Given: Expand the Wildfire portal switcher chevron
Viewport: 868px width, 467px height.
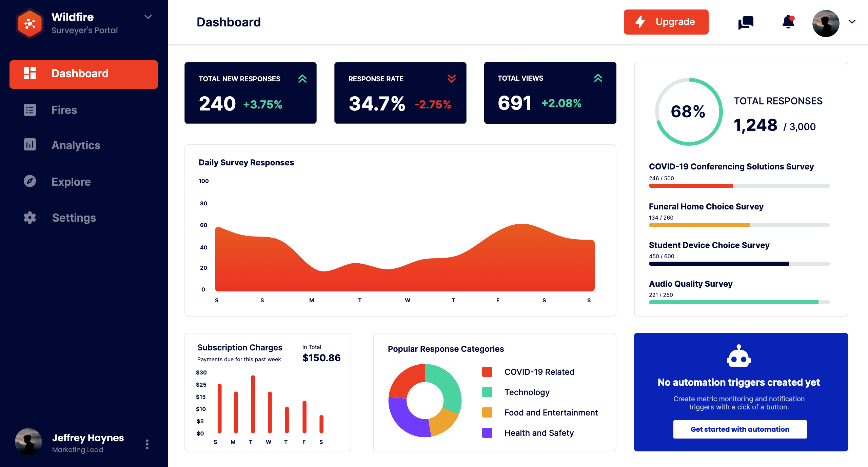Looking at the screenshot, I should tap(148, 17).
